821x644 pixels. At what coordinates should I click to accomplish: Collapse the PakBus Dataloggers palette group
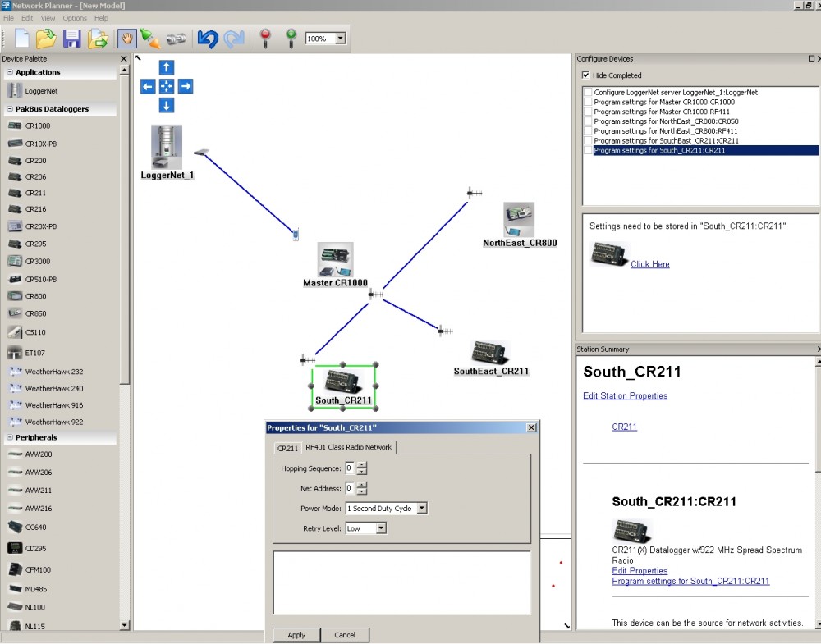pos(10,109)
